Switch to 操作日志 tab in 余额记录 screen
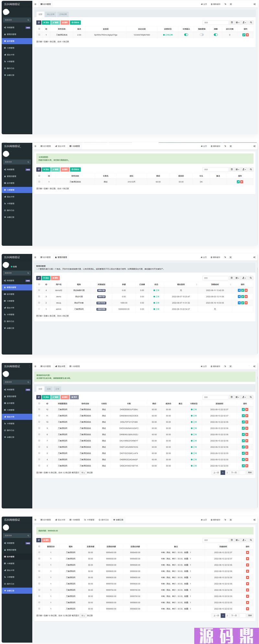 click(104, 520)
